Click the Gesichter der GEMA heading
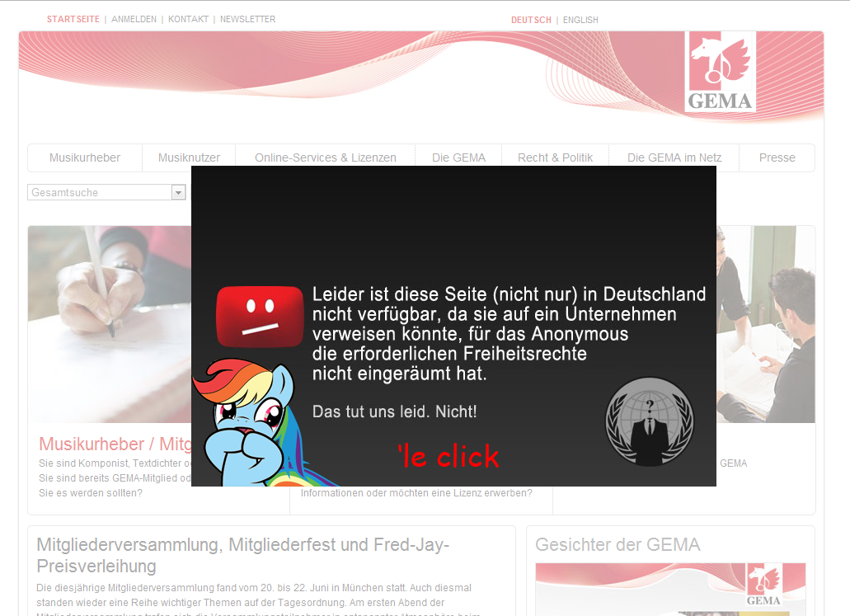This screenshot has height=616, width=850. pyautogui.click(x=618, y=544)
